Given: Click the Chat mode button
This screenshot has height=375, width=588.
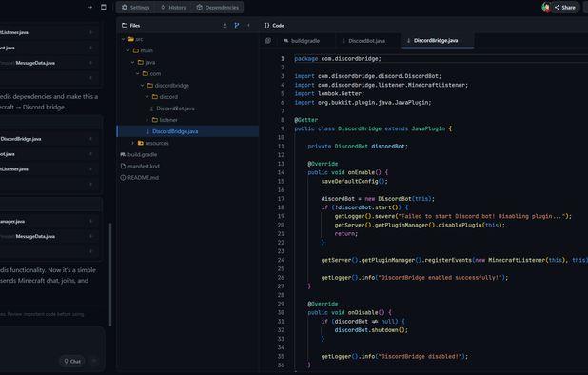Looking at the screenshot, I should click(72, 361).
